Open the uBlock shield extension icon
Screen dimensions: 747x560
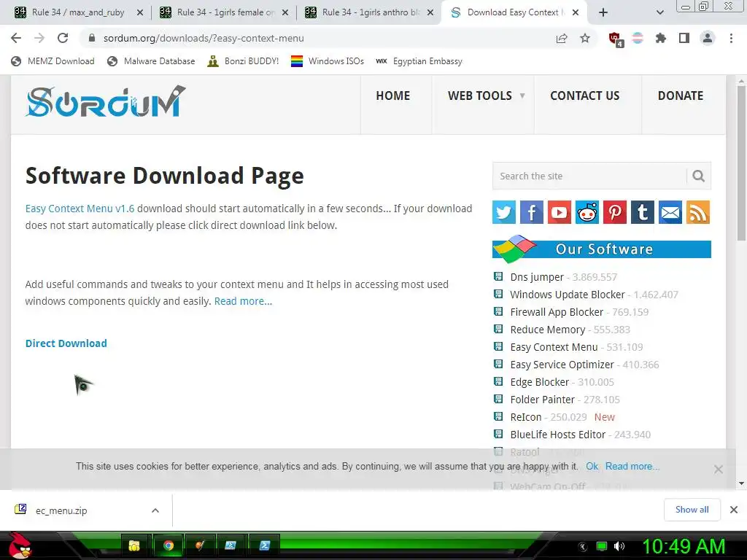(x=615, y=39)
